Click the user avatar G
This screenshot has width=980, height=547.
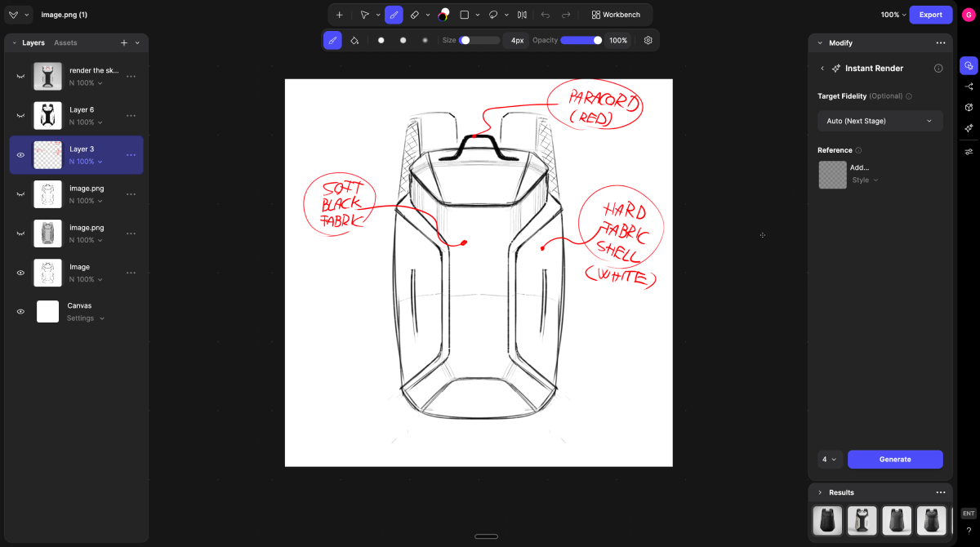tap(969, 15)
